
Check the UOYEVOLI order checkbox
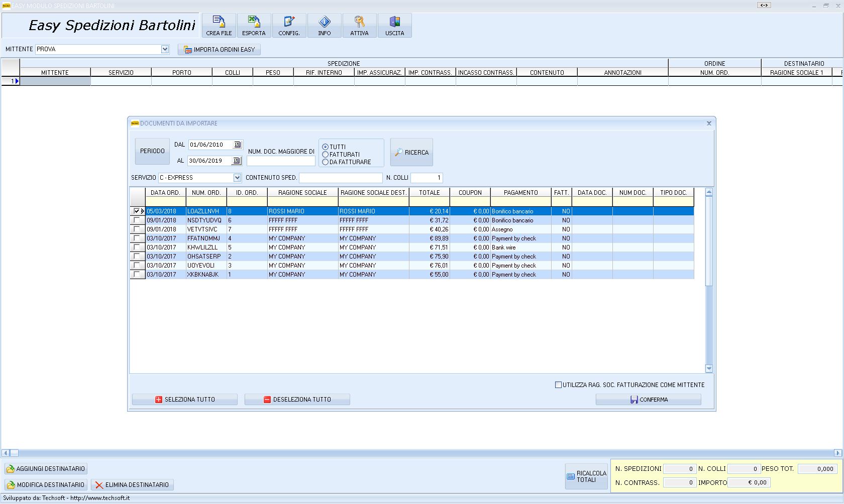(x=137, y=266)
